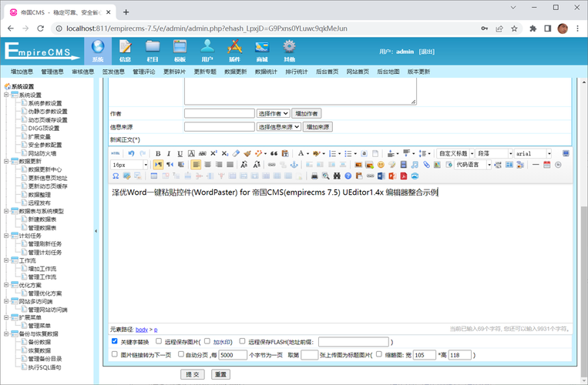Viewport: 588px width, 385px height.
Task: Check the 自动分页 checkbox
Action: coord(181,354)
